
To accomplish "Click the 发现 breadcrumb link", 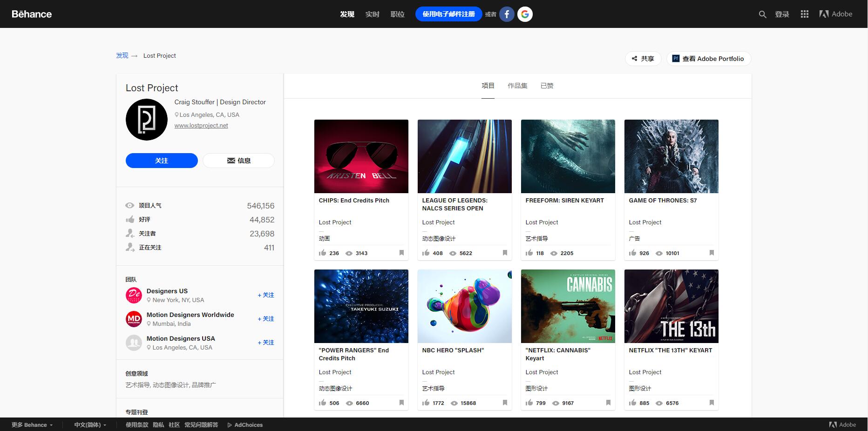I will tap(122, 55).
